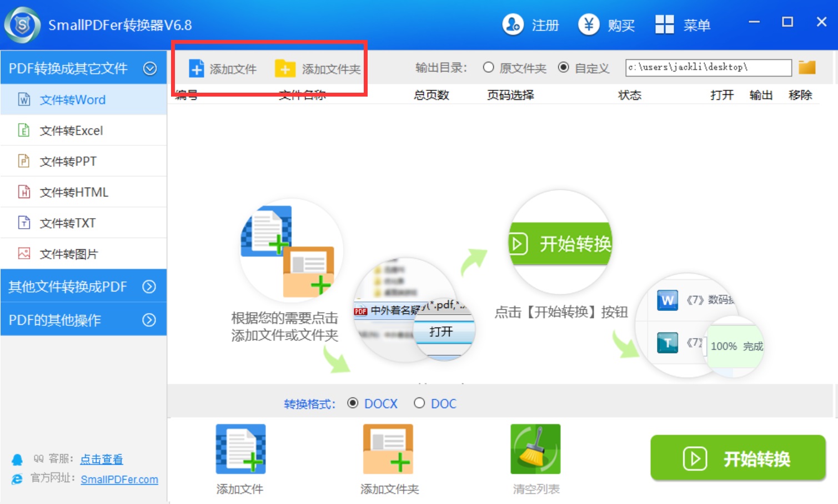Viewport: 838px width, 504px height.
Task: Click the 输出 column header
Action: [761, 95]
